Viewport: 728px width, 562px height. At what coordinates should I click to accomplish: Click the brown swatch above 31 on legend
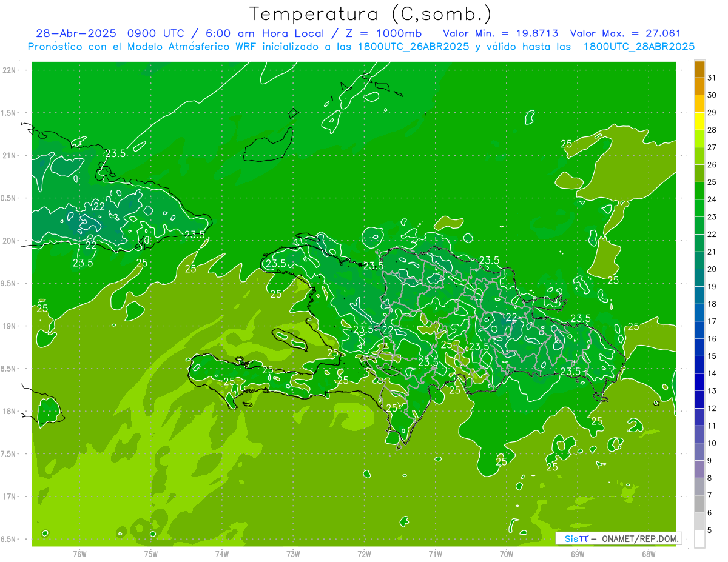[x=699, y=69]
